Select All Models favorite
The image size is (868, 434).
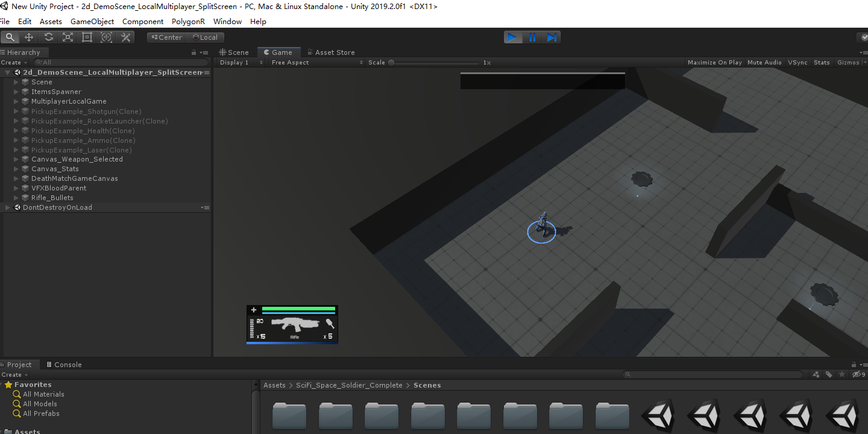(x=40, y=404)
